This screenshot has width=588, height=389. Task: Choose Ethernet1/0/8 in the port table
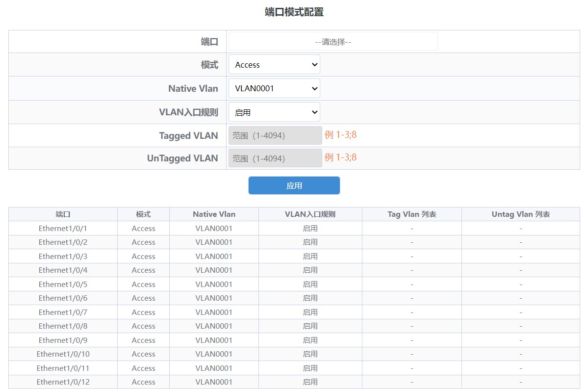tap(63, 326)
